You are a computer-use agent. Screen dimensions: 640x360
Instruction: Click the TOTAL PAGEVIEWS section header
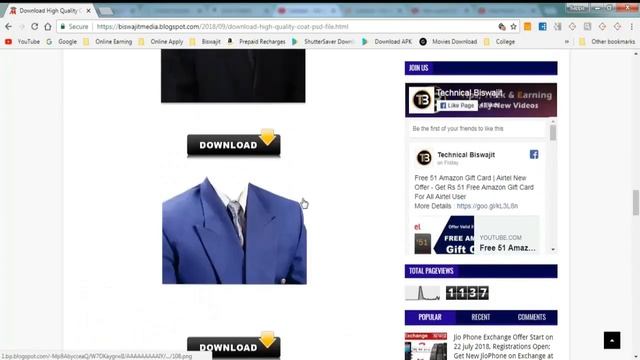coord(481,271)
